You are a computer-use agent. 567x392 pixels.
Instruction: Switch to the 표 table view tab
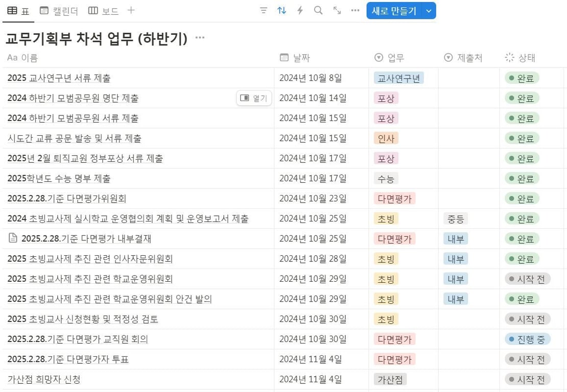(18, 11)
